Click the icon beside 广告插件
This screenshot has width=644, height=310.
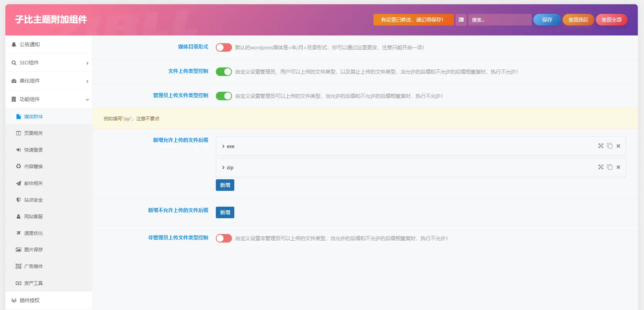tap(18, 266)
